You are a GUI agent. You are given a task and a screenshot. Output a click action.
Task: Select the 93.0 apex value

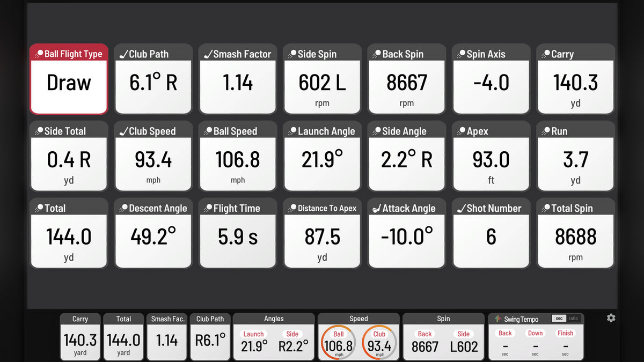coord(491,160)
